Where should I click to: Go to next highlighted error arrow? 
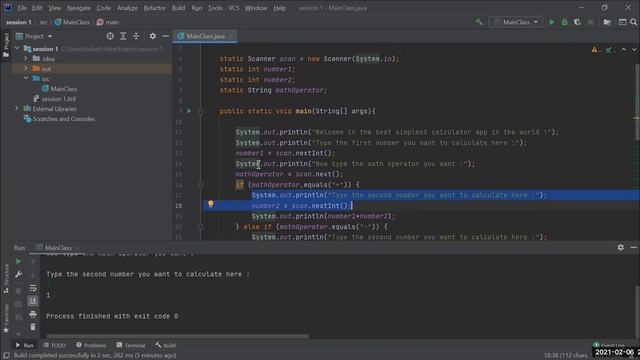tap(634, 49)
